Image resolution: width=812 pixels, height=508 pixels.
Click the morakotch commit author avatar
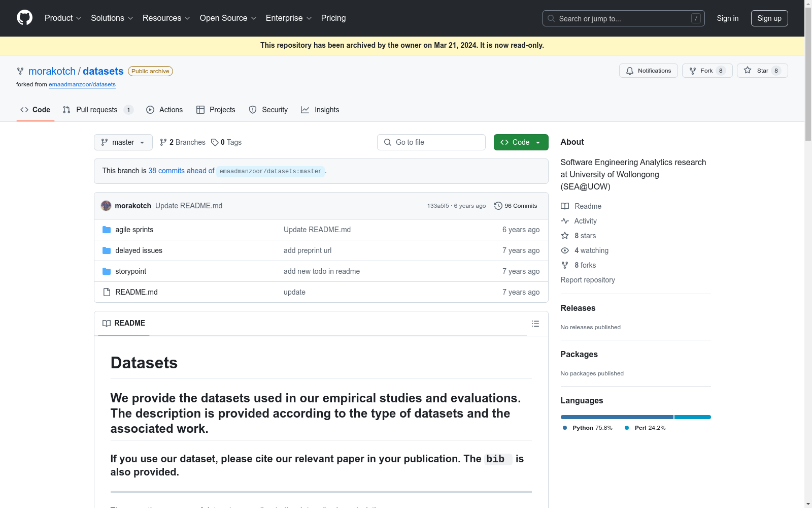(106, 206)
